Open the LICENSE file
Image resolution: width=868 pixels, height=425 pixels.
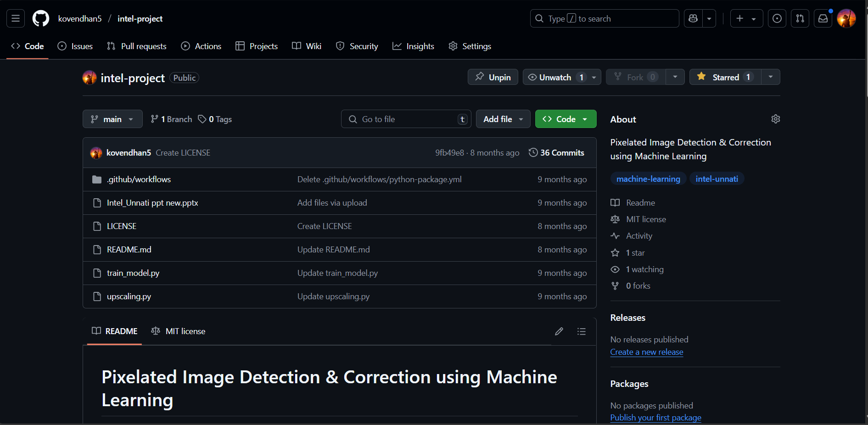pyautogui.click(x=122, y=226)
